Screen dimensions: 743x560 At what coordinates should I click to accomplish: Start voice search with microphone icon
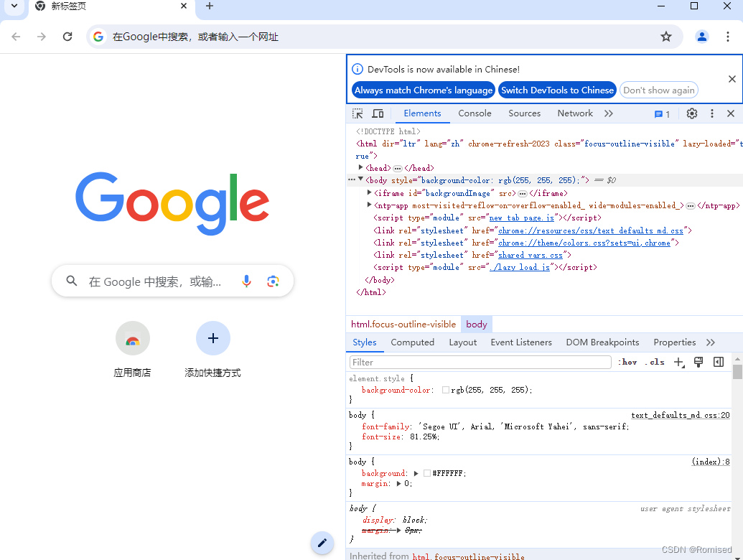click(x=246, y=281)
